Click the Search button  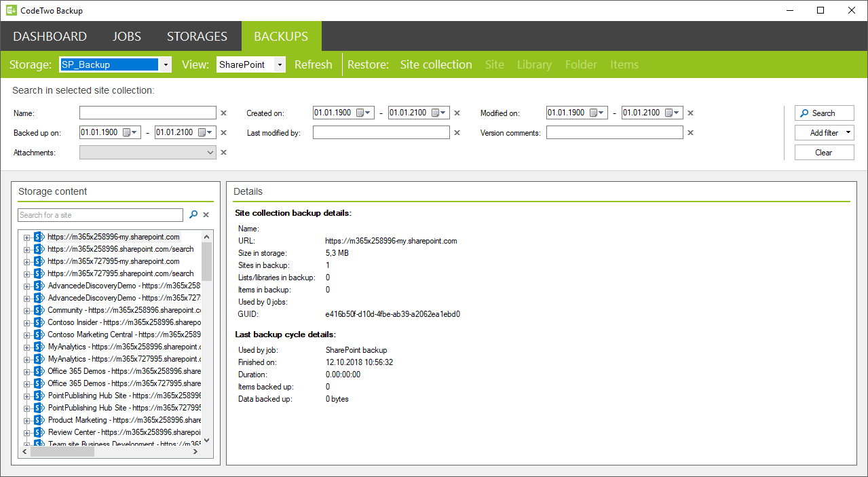point(824,113)
